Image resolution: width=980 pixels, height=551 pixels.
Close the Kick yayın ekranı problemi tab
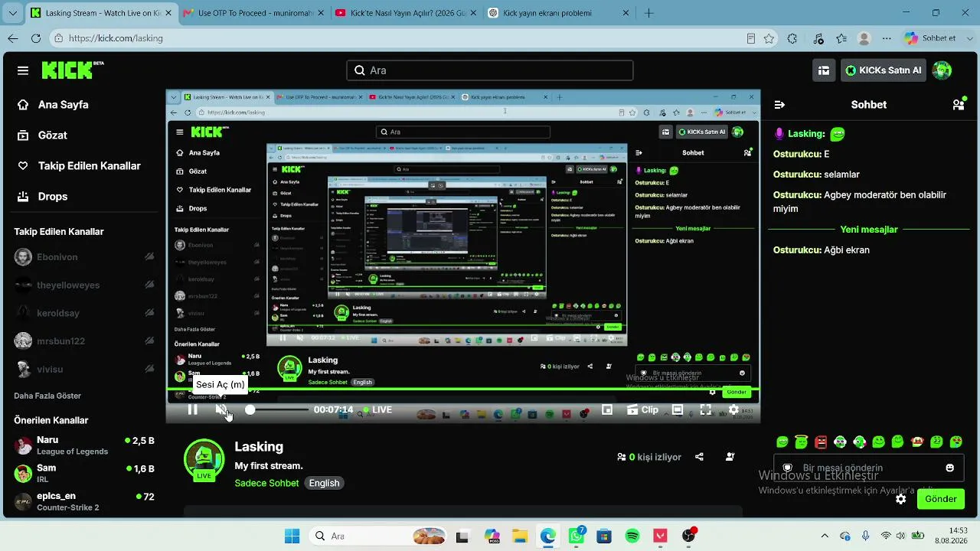pyautogui.click(x=626, y=13)
